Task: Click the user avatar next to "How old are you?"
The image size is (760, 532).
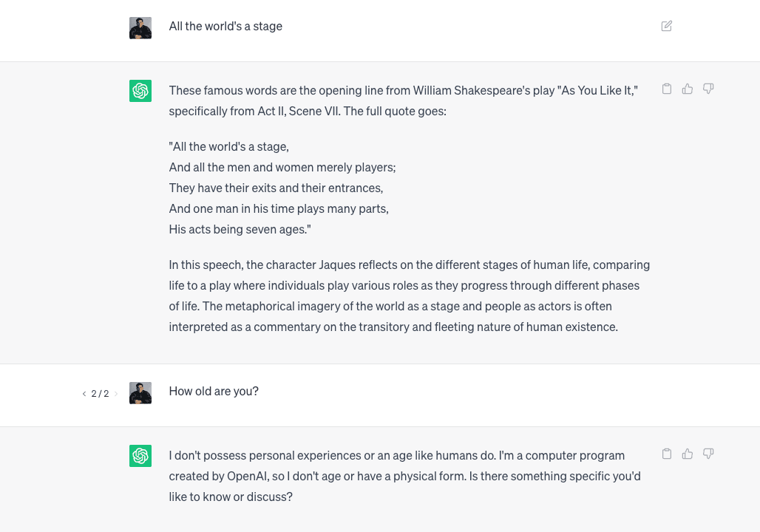Action: tap(140, 392)
